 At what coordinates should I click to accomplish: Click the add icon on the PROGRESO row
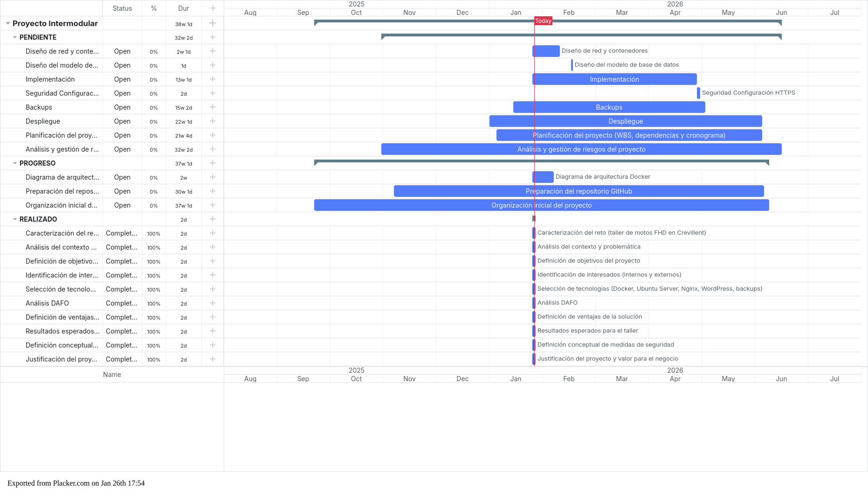point(213,163)
